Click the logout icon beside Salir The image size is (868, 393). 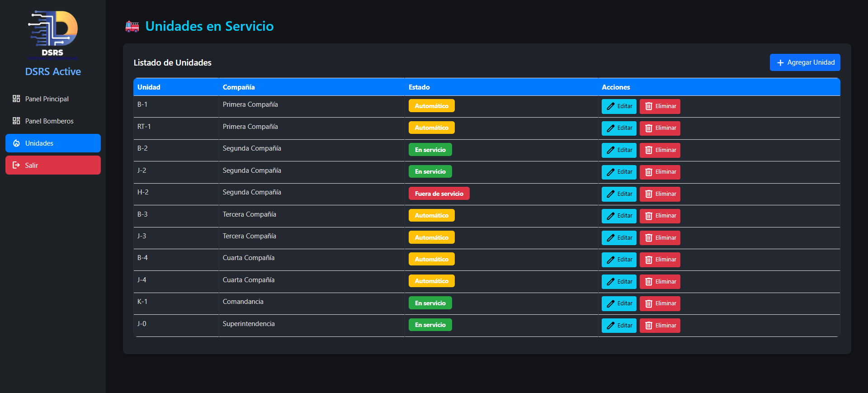(16, 165)
